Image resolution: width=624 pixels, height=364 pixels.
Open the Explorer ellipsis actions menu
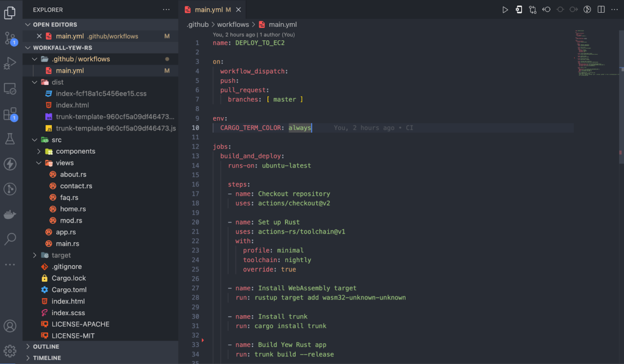(165, 9)
